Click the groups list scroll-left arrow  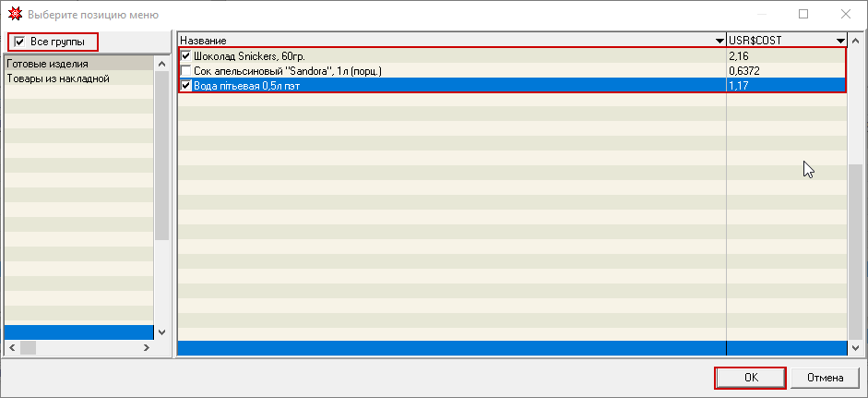(11, 347)
